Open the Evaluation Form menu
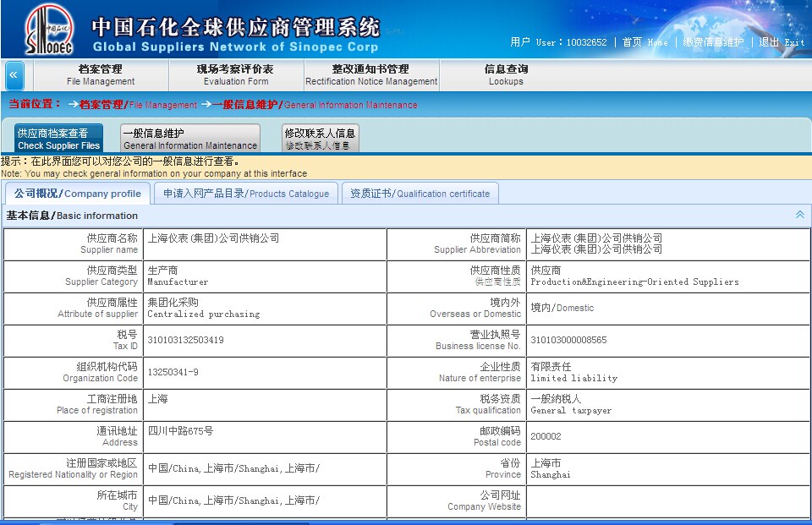This screenshot has height=525, width=812. click(x=235, y=75)
